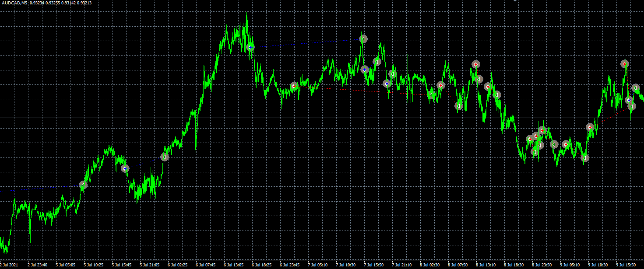Screen dimensions: 644x269
Task: Click the '6 Jul 13:05' time label
Action: point(233,265)
